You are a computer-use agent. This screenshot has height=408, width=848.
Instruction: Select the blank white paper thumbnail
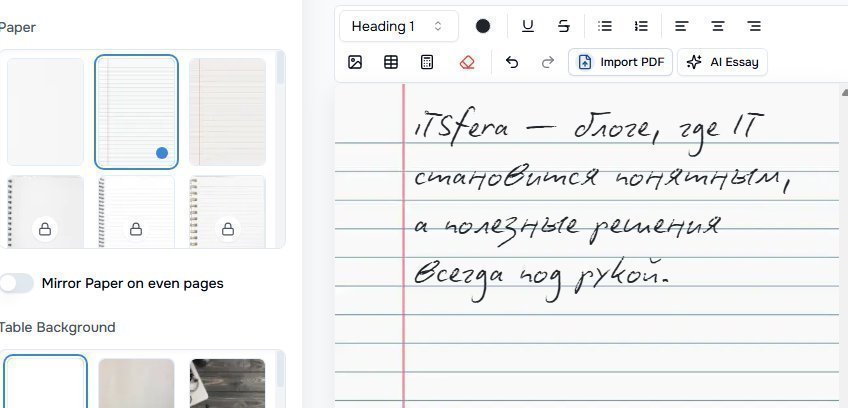coord(45,111)
